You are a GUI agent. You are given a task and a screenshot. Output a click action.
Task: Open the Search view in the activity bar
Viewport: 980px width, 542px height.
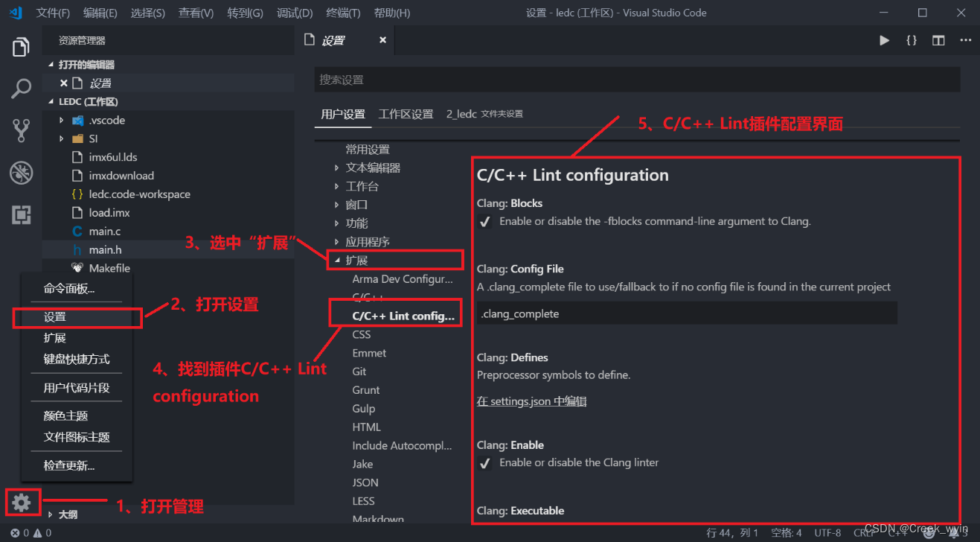20,88
